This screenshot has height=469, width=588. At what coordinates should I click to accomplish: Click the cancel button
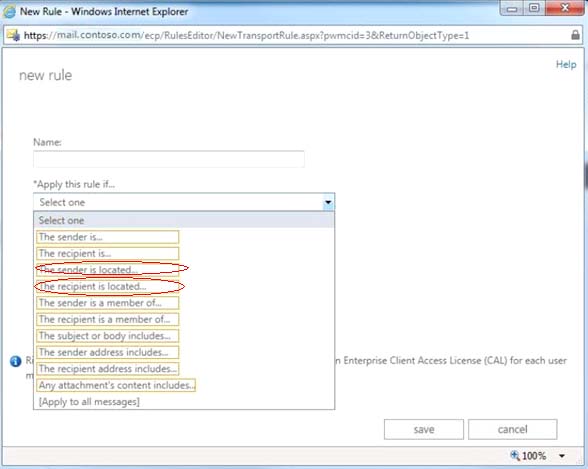[513, 429]
